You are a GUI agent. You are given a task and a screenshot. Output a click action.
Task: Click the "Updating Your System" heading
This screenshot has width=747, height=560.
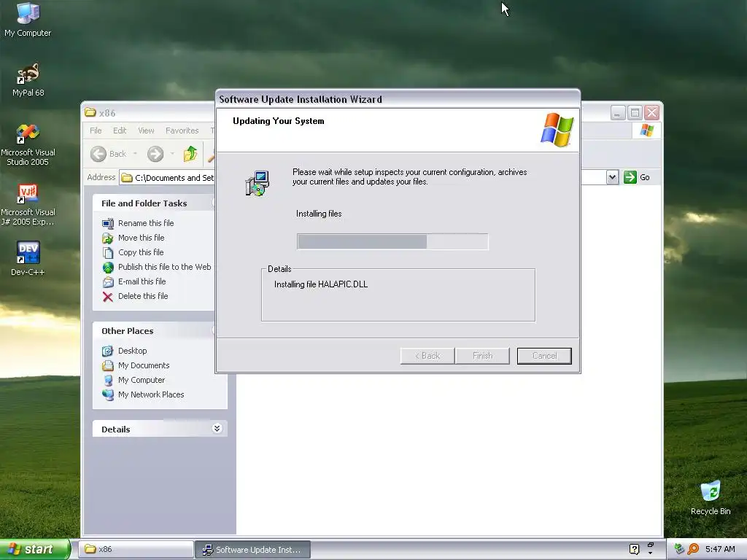(278, 121)
